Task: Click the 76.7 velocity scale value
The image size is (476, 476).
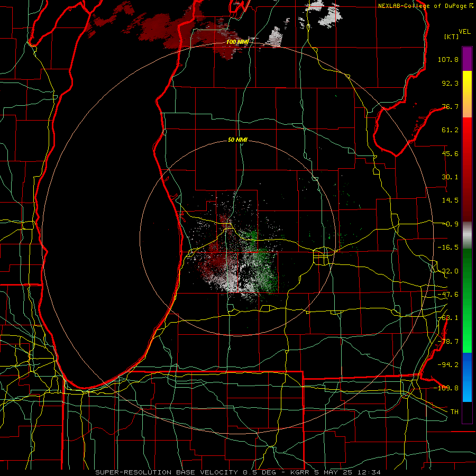Action: (450, 106)
